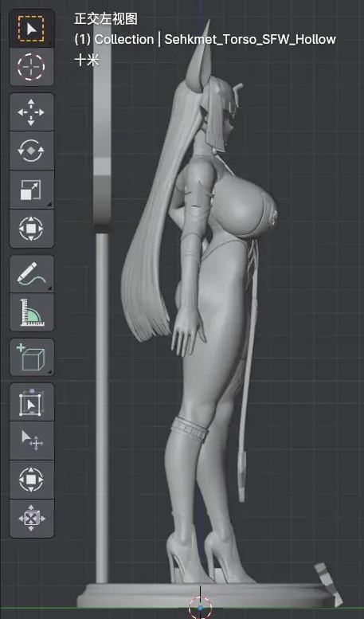The height and width of the screenshot is (619, 364).
Task: Click the small tilted block beside the base
Action: pos(328,585)
